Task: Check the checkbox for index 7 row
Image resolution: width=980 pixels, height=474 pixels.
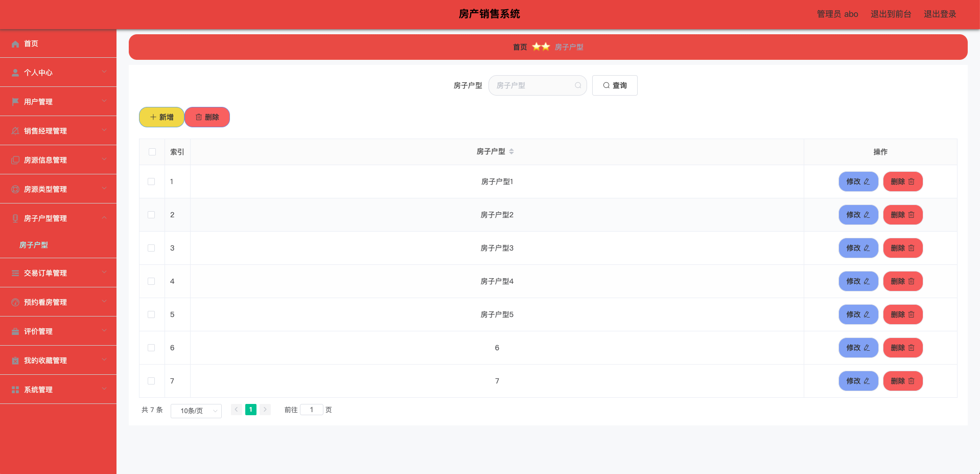Action: (x=151, y=381)
